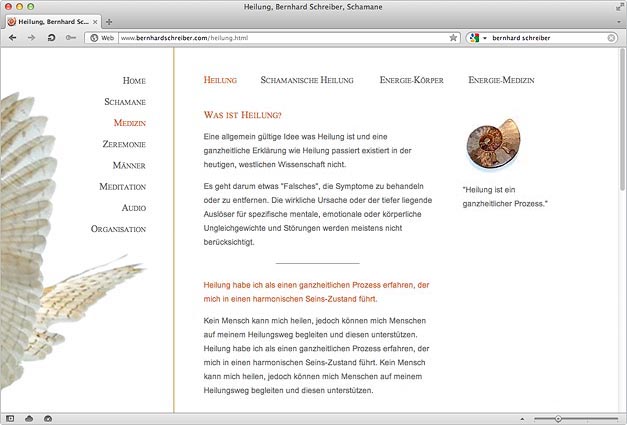
Task: Click the forward navigation arrow
Action: [32, 38]
